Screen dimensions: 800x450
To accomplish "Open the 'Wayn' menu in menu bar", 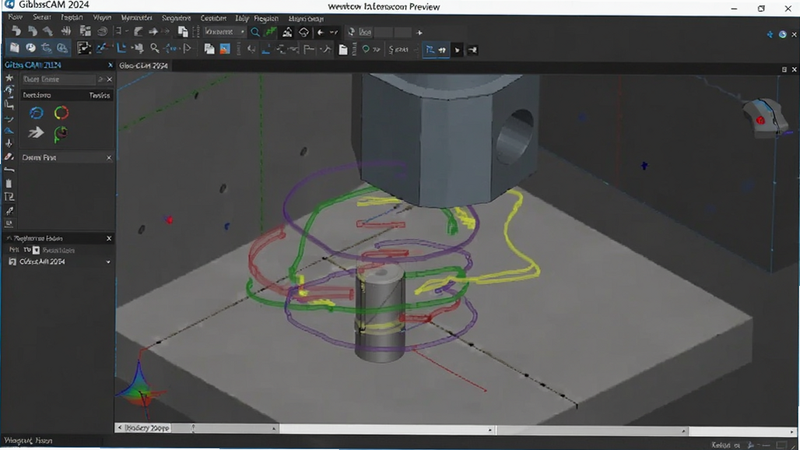I will click(x=102, y=17).
